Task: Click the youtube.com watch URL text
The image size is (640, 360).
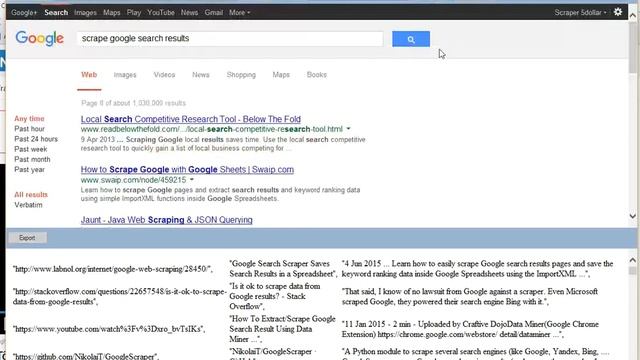Action: pyautogui.click(x=109, y=329)
